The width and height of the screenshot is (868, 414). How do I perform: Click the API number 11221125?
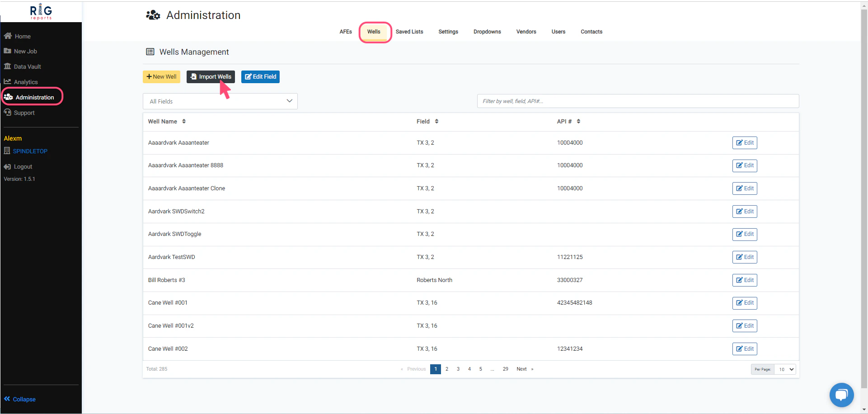[570, 257]
